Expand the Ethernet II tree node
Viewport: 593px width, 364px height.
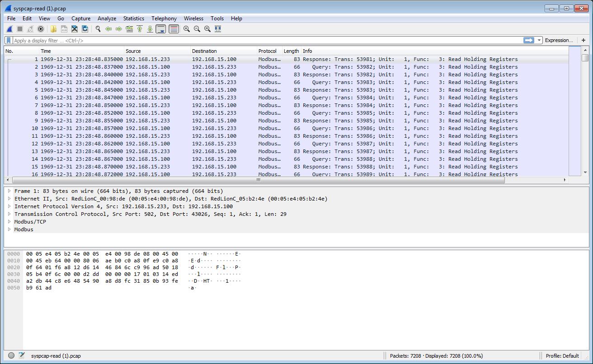[x=9, y=199]
